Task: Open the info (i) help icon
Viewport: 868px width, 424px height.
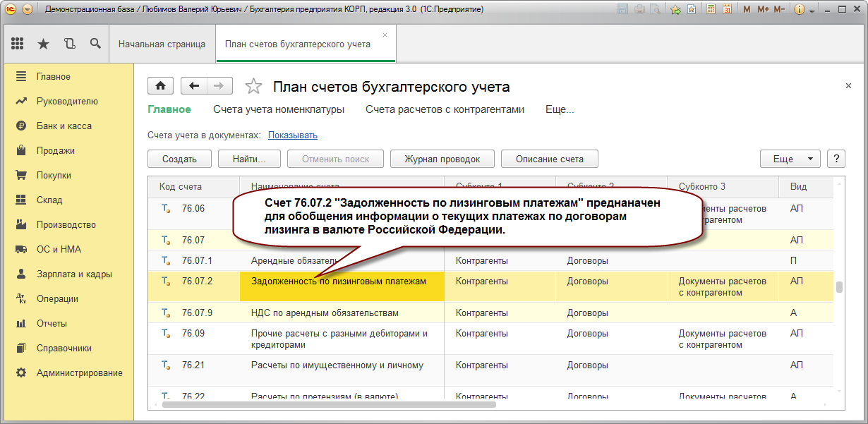Action: [x=800, y=10]
